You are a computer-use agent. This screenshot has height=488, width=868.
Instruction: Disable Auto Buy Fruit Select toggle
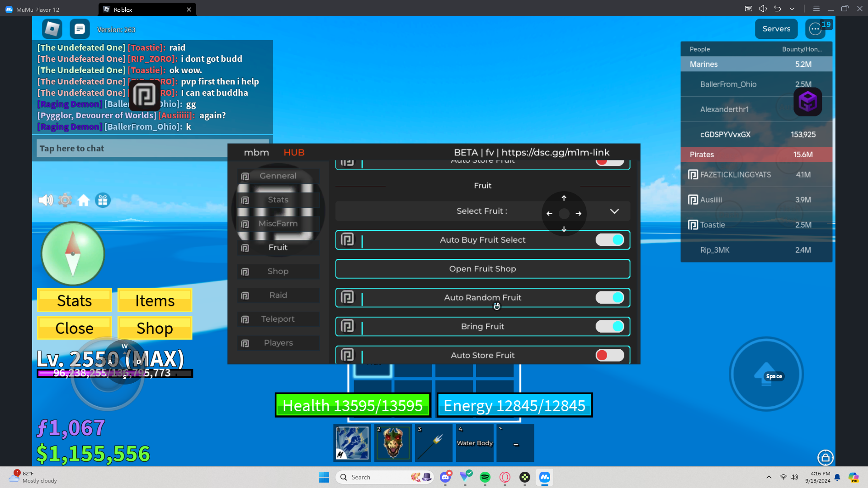[x=610, y=240]
